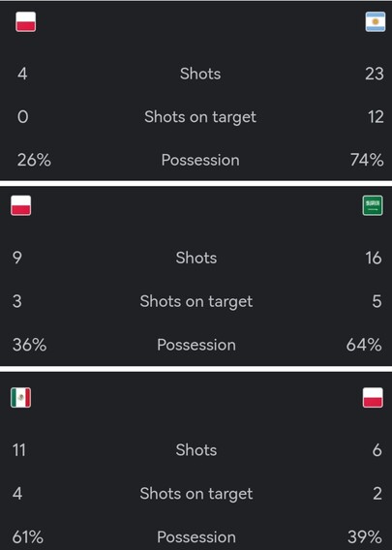392x550 pixels.
Task: Click Poland flag in first match
Action: (x=25, y=21)
